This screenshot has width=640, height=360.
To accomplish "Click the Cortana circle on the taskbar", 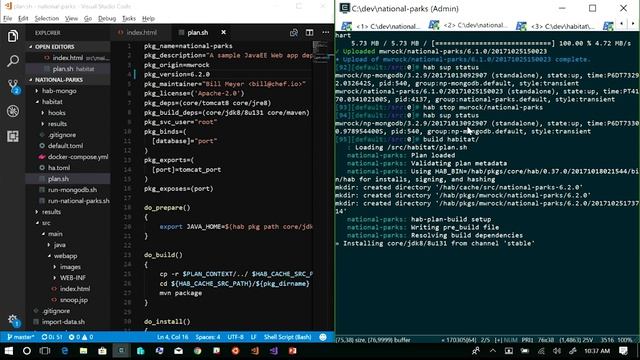I will click(27, 351).
